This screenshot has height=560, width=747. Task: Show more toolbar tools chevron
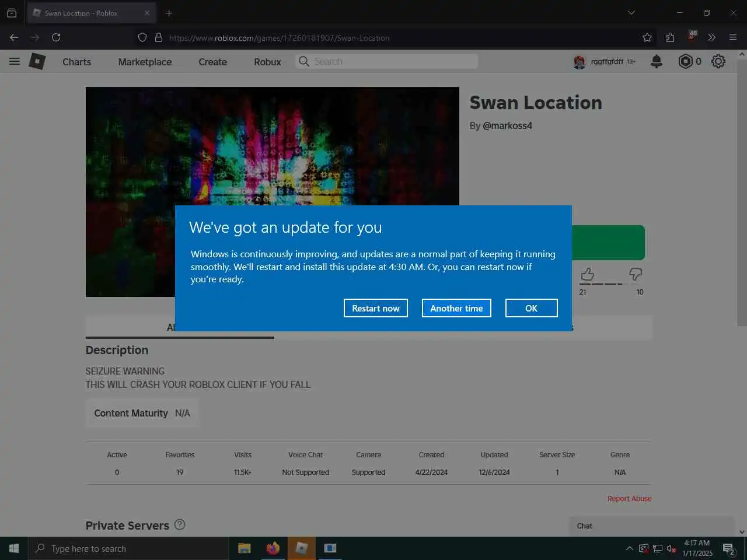tap(711, 37)
